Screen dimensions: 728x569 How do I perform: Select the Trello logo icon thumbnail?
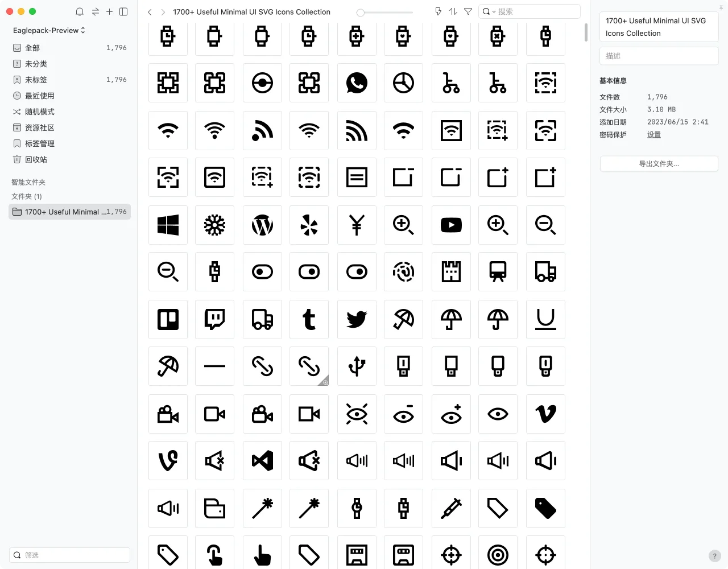click(168, 320)
